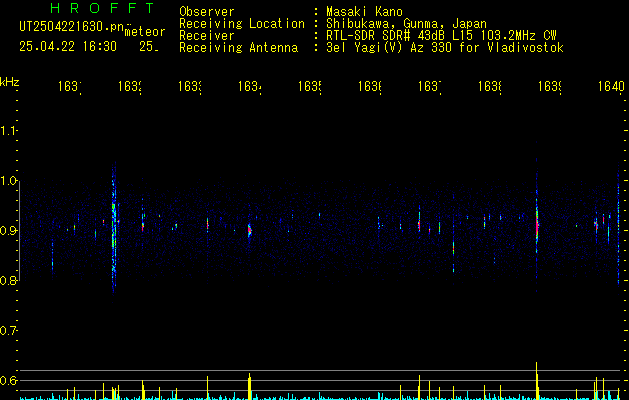The height and width of the screenshot is (400, 629).
Task: Select Shibukawa, Gunma, Japan text
Action: [x=406, y=24]
